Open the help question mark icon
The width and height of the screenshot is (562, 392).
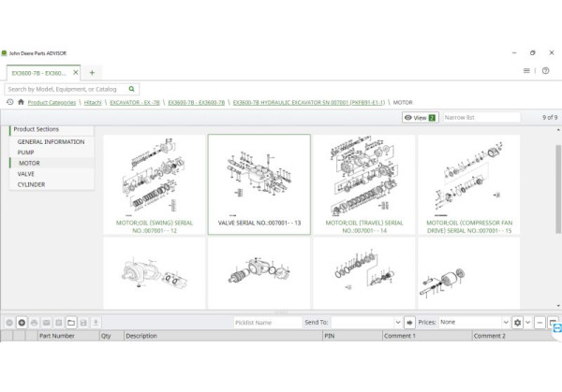click(545, 71)
